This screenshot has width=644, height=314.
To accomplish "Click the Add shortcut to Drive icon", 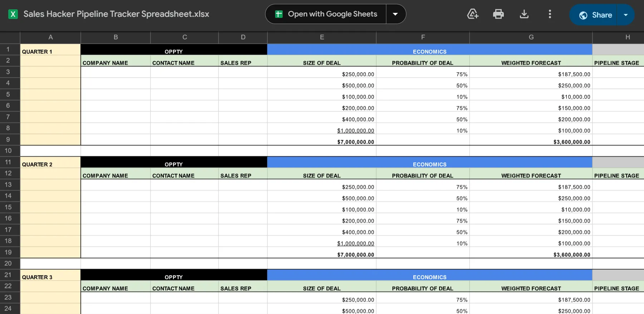I will pos(473,14).
